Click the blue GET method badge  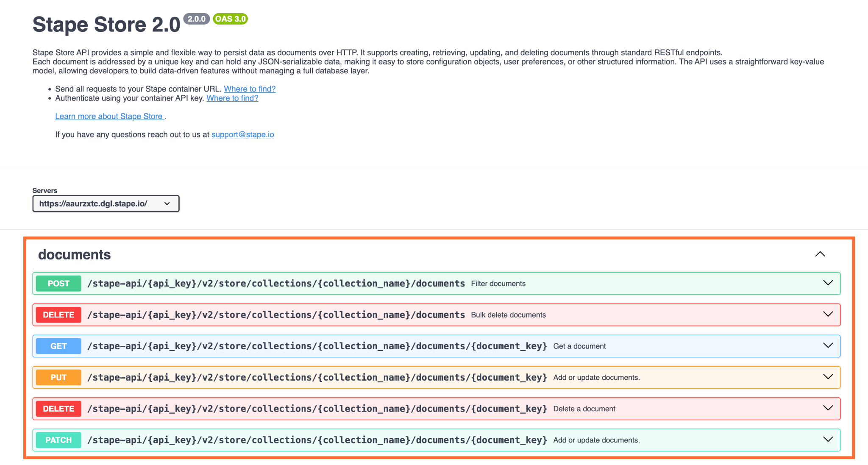(x=58, y=346)
